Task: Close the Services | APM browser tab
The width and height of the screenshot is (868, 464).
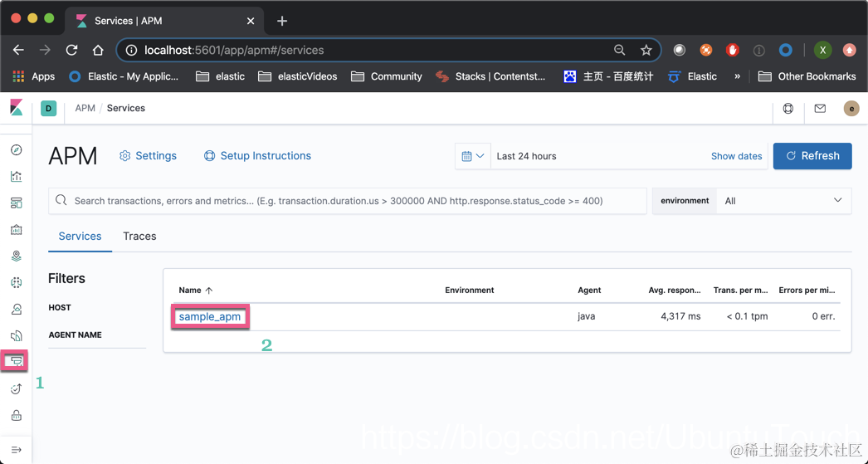Action: point(251,21)
